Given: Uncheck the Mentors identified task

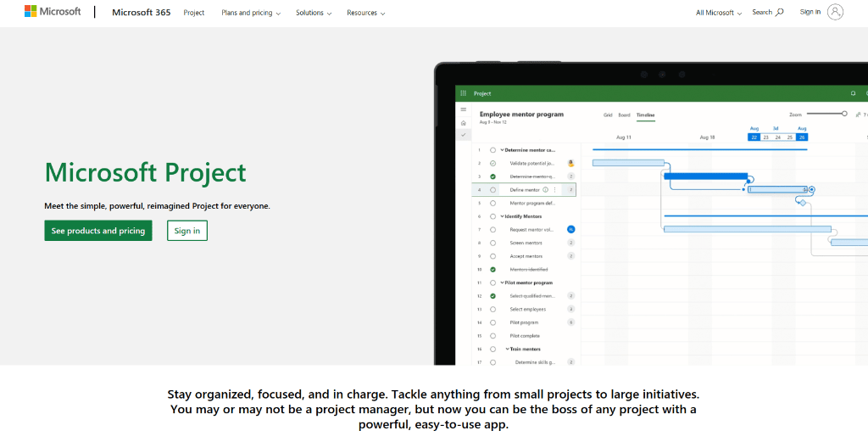Looking at the screenshot, I should 492,269.
